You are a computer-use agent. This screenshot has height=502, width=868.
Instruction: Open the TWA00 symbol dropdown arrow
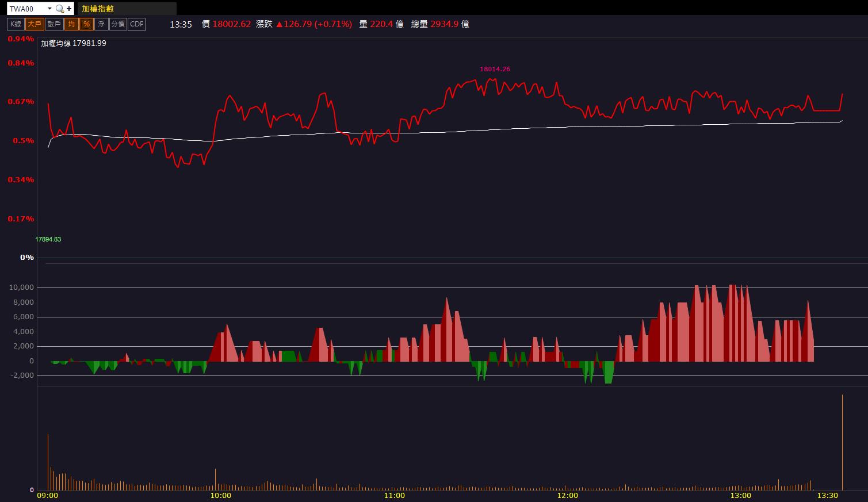click(49, 9)
